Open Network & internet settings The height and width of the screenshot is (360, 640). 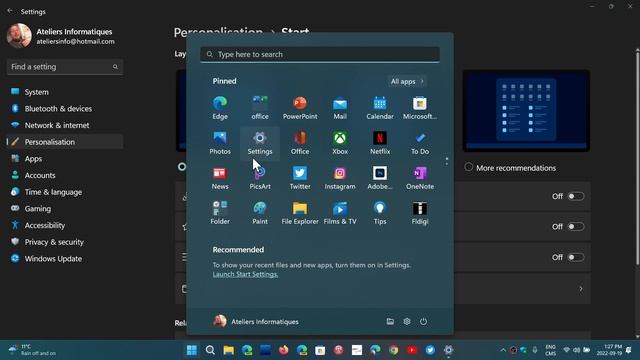click(x=64, y=125)
